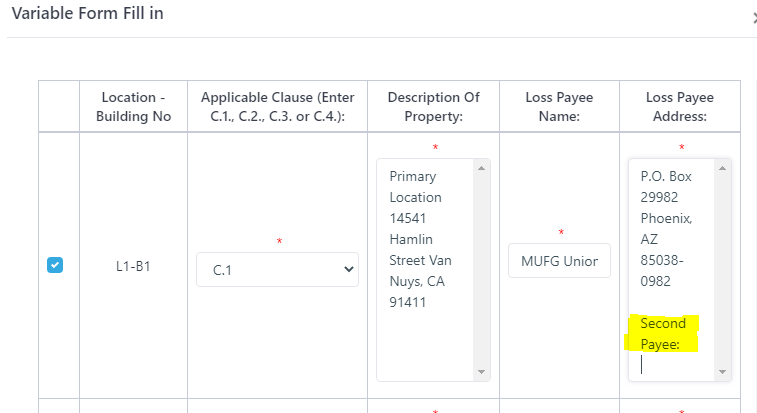Click the highlighted Second Payee text
The height and width of the screenshot is (413, 757).
coord(662,333)
